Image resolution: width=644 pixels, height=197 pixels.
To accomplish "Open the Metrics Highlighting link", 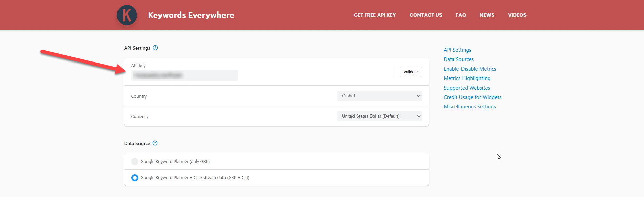I will point(467,78).
